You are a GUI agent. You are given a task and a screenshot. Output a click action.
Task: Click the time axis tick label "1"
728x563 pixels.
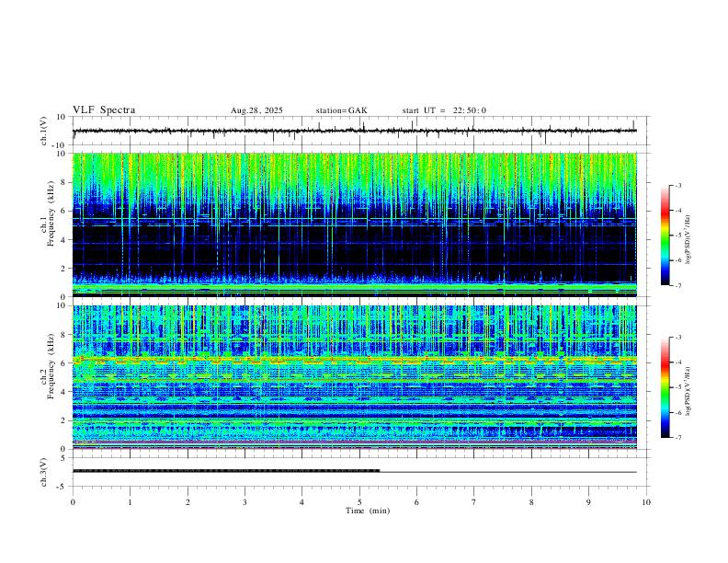[x=130, y=502]
